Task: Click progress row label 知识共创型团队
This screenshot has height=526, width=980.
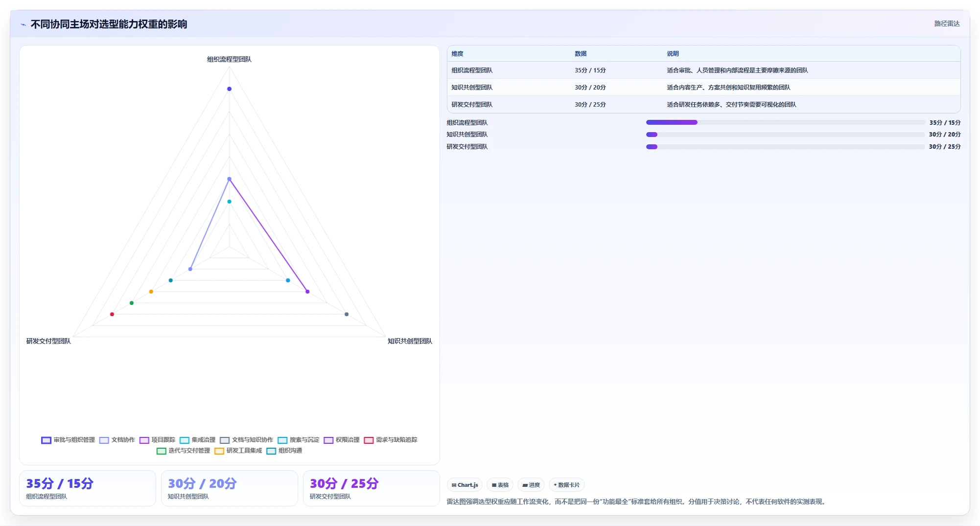Action: pyautogui.click(x=467, y=135)
